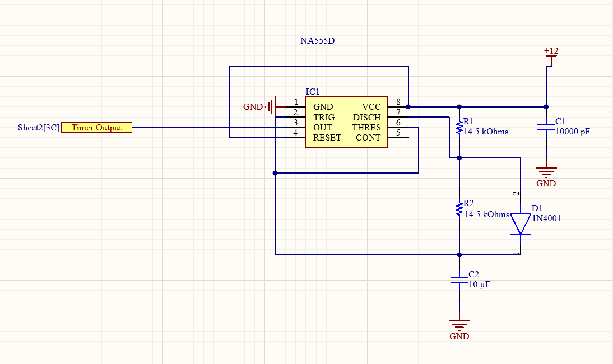613x364 pixels.
Task: Click the 10 µF capacitor value
Action: click(x=479, y=284)
